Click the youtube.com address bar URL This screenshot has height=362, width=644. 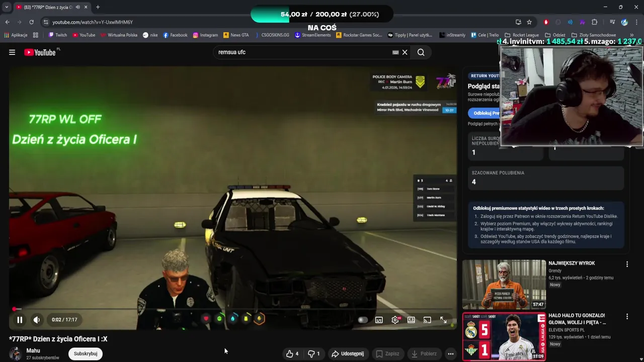click(x=93, y=22)
